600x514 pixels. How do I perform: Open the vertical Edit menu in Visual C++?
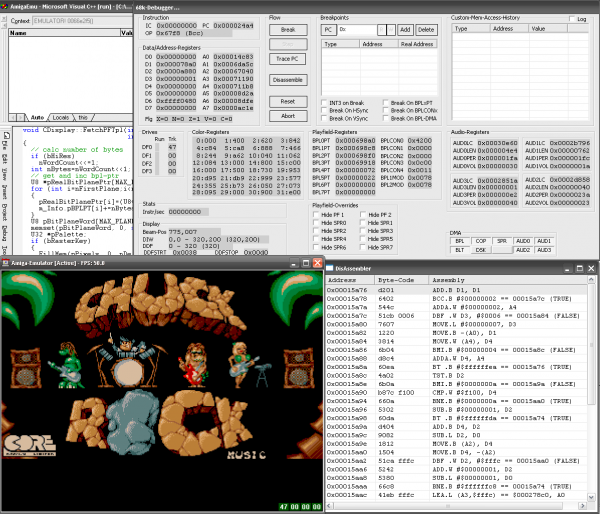pos(5,158)
